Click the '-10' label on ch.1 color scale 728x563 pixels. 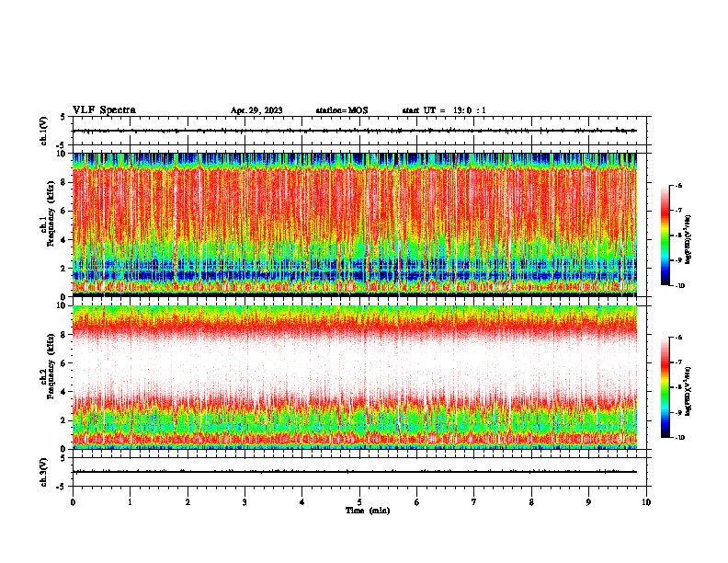pos(679,286)
